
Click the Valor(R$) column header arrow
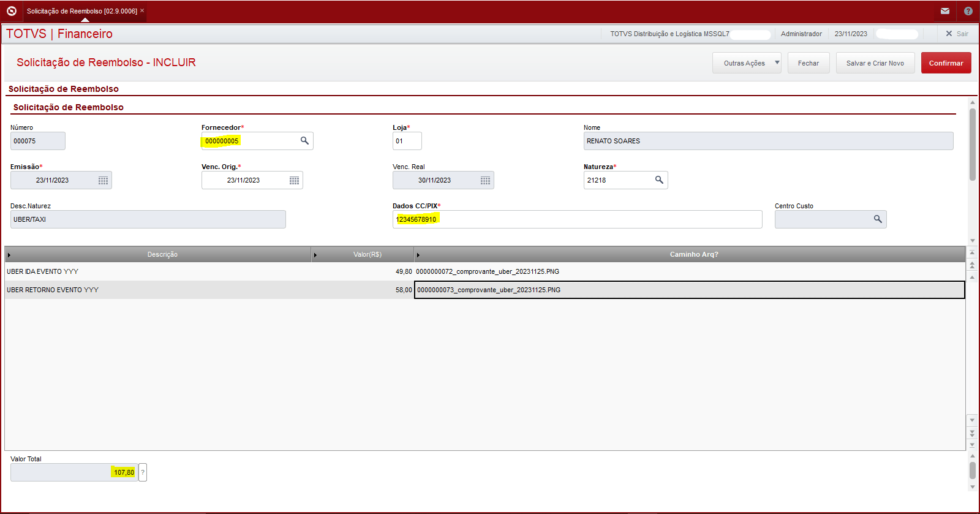tap(315, 255)
